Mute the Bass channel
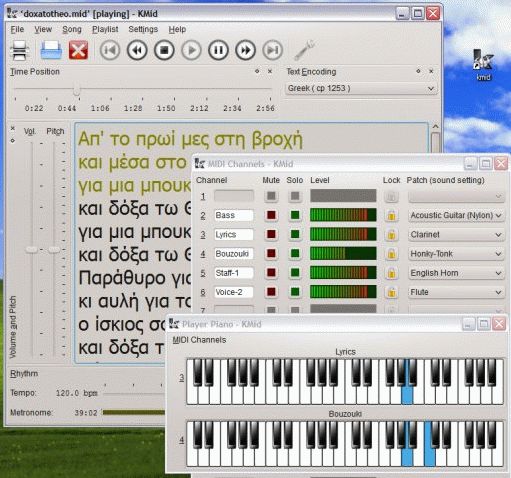The height and width of the screenshot is (478, 511). pyautogui.click(x=271, y=215)
